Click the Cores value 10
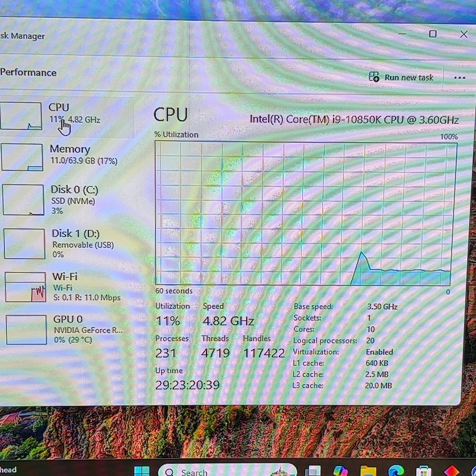The height and width of the screenshot is (476, 476). (x=370, y=329)
